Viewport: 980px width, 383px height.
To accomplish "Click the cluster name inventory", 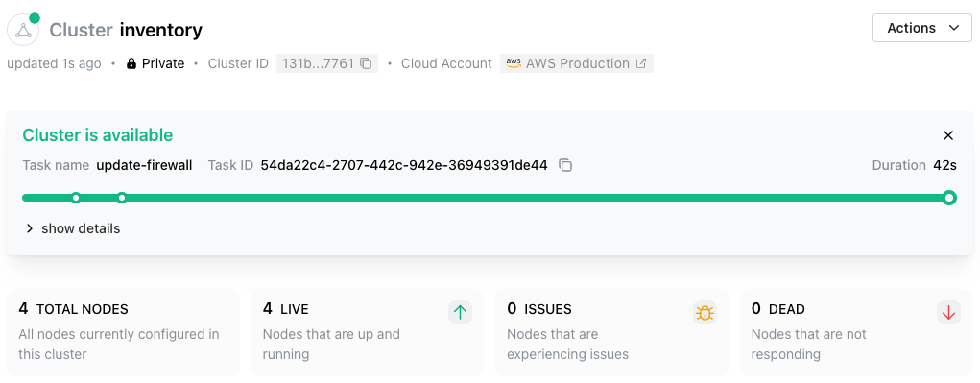I will point(161,30).
